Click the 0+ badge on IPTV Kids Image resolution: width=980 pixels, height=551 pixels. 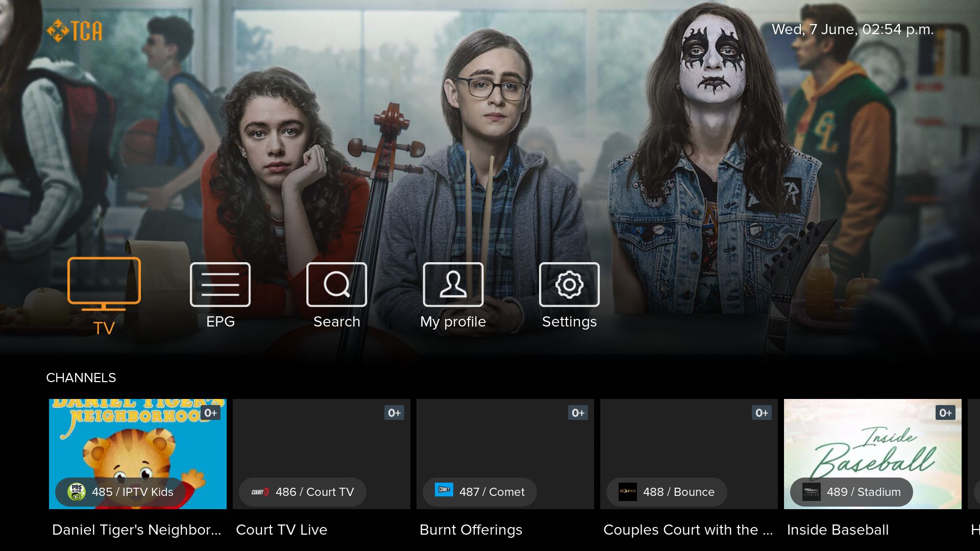pos(211,413)
